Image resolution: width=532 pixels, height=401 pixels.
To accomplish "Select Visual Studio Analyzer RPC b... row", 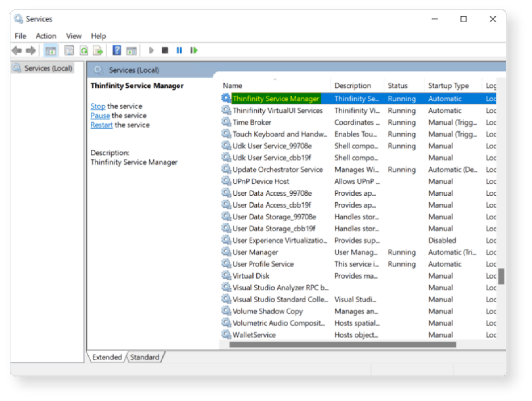I will point(358,288).
